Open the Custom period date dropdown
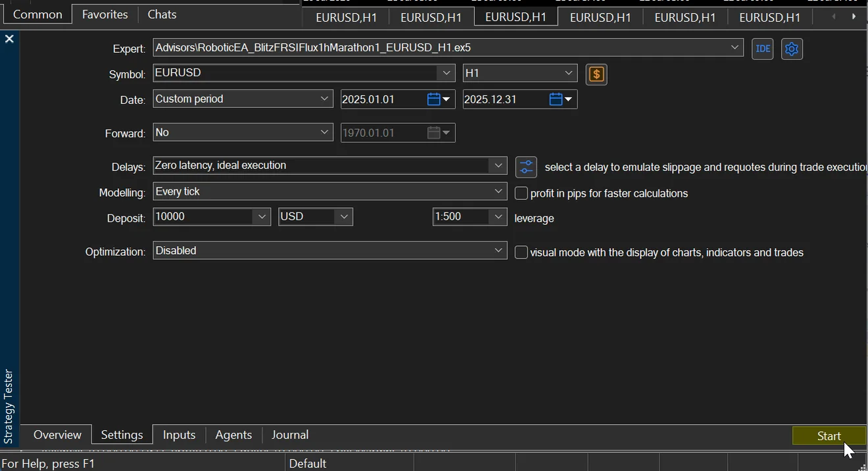Viewport: 868px width, 471px height. tap(324, 99)
